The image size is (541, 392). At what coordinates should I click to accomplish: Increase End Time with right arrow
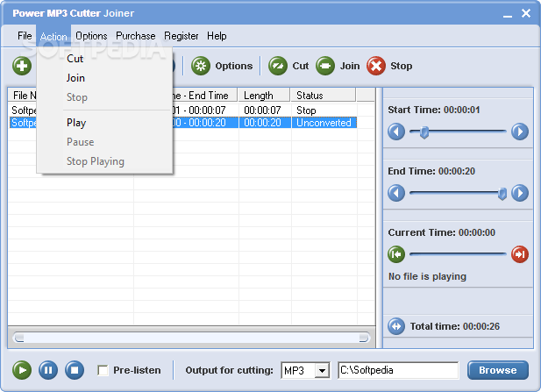pos(520,193)
